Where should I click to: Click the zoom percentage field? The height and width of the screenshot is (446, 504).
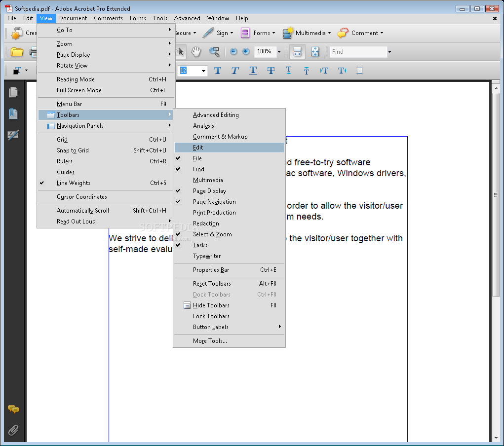[x=265, y=51]
